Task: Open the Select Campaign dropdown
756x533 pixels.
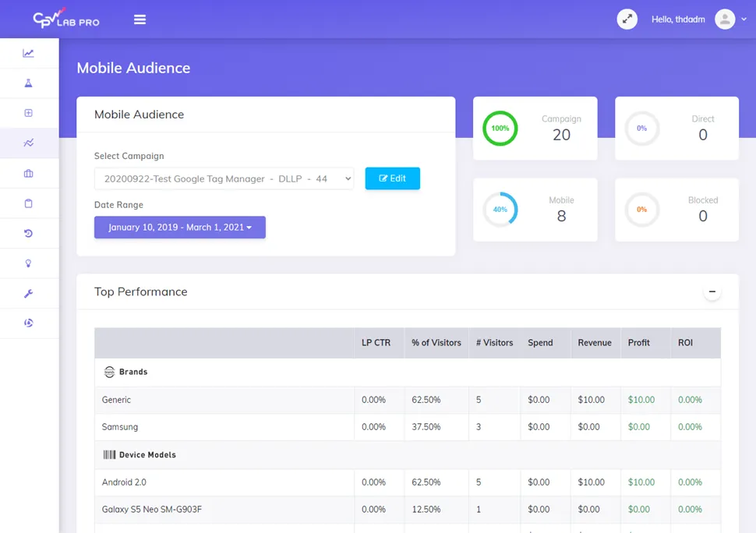Action: click(224, 178)
